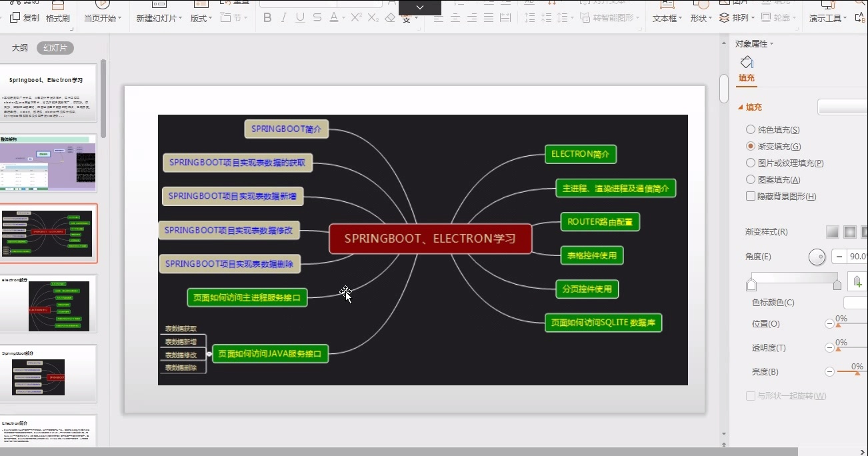
Task: Click the Superscript X² icon
Action: (x=355, y=18)
